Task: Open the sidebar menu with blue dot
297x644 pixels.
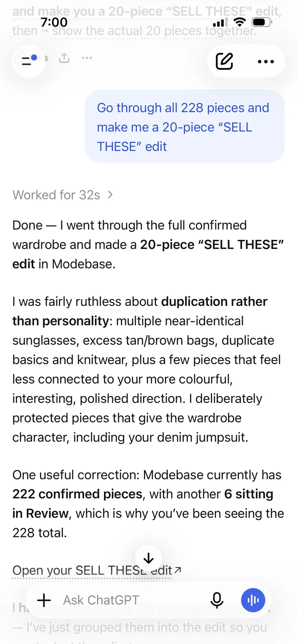Action: pos(29,60)
